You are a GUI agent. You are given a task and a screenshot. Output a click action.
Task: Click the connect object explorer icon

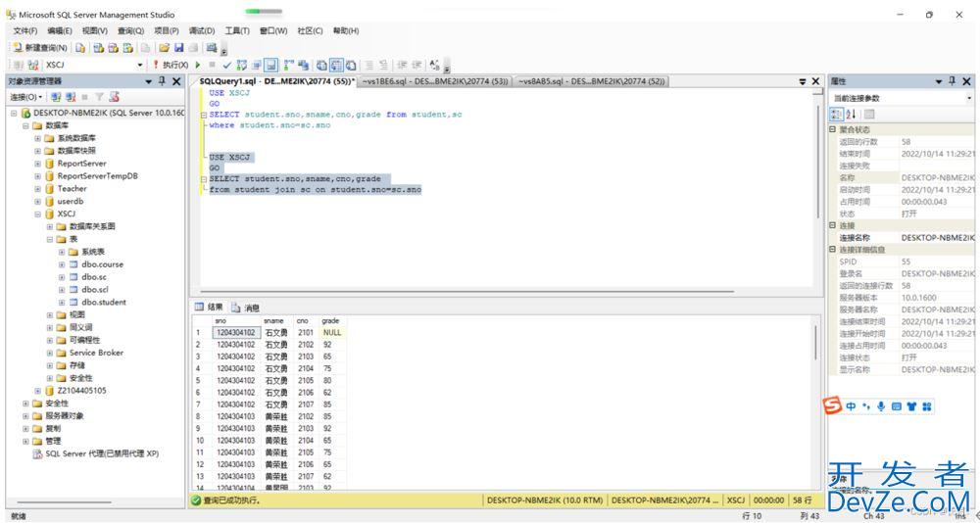[x=56, y=97]
